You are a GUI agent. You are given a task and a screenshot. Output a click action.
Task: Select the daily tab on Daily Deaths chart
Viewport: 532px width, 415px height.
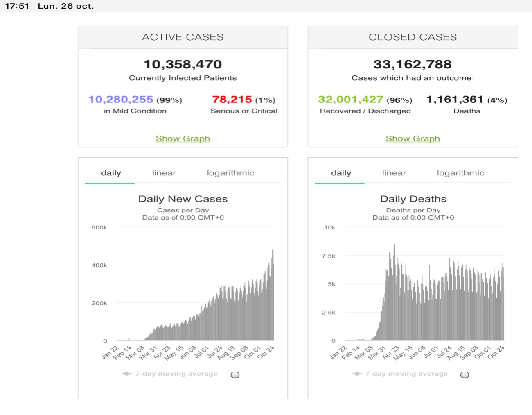341,173
